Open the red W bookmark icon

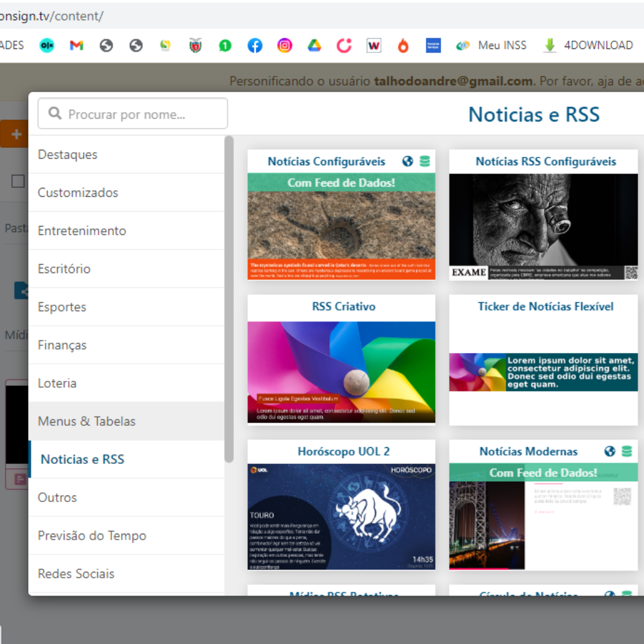point(374,45)
